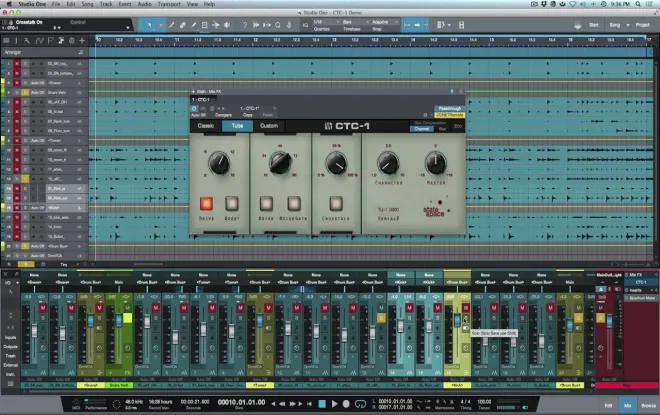Toggle Passthrough in plugin header
Image resolution: width=660 pixels, height=415 pixels.
pos(450,108)
